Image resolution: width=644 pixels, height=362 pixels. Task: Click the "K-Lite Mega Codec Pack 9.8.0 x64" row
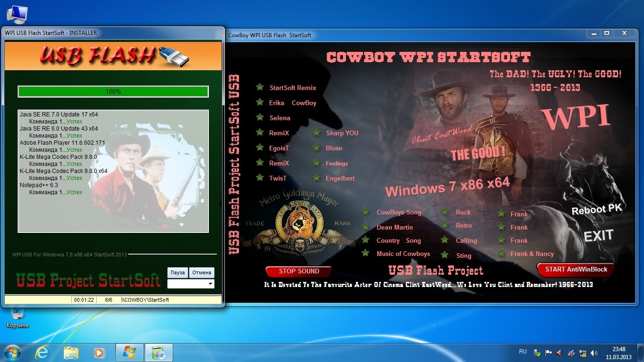click(x=64, y=171)
